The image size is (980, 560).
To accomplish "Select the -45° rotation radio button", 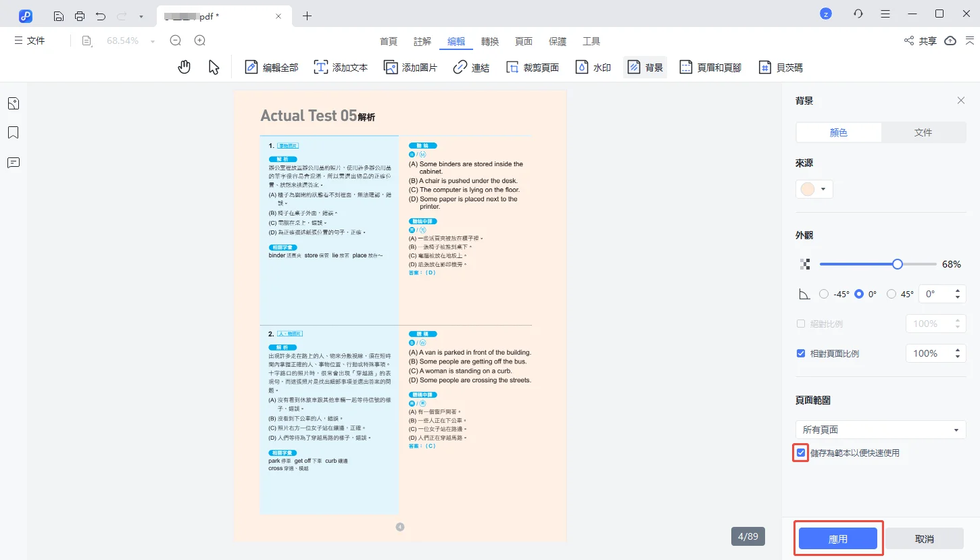I will coord(823,294).
